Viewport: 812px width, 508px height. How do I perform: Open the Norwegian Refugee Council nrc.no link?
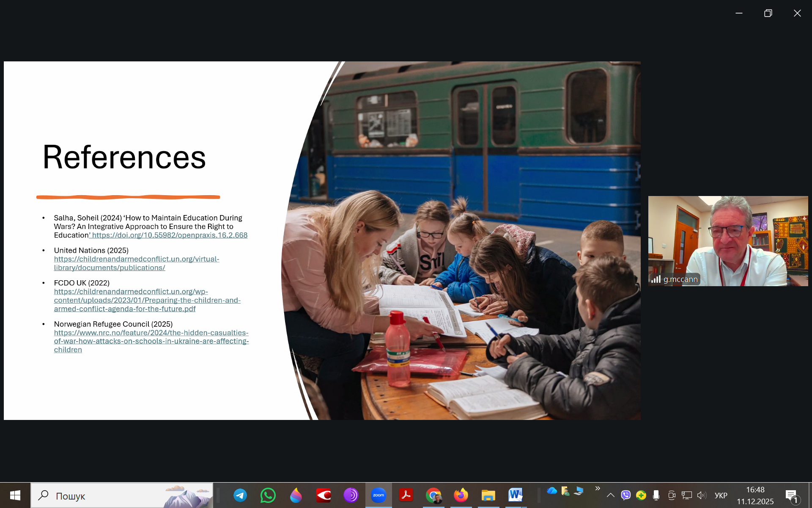[x=151, y=333]
